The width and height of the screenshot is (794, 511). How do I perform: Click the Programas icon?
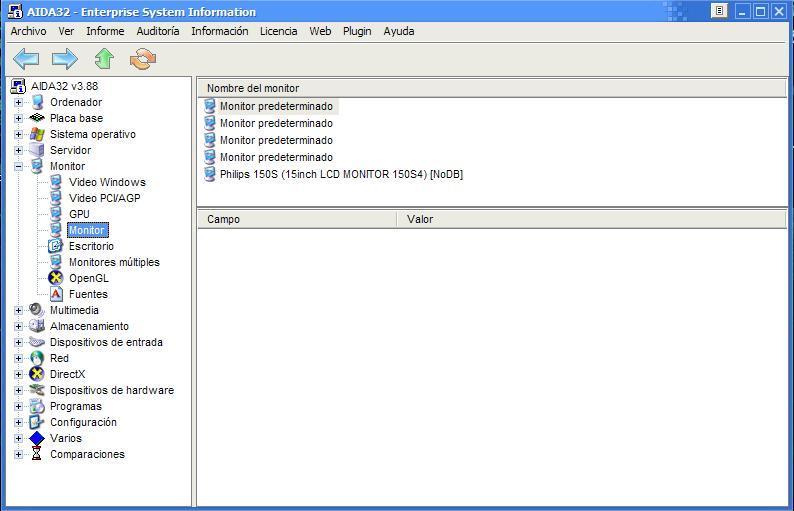coord(37,406)
